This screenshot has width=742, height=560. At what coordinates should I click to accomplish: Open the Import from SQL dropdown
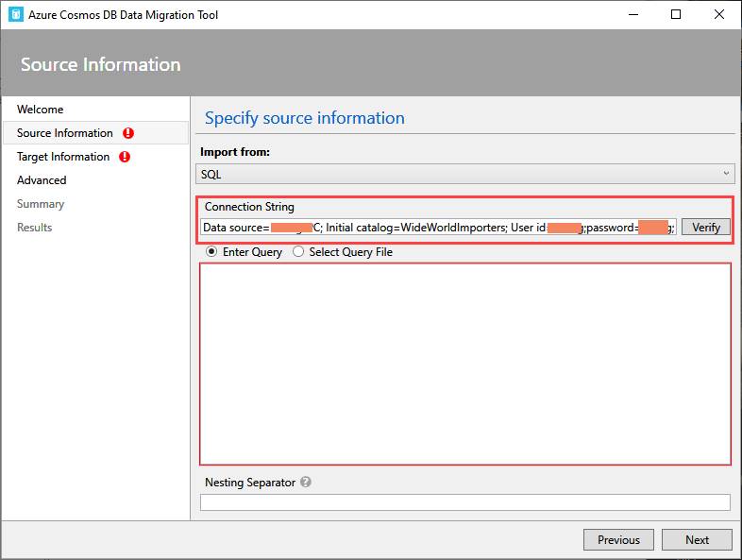pyautogui.click(x=463, y=174)
